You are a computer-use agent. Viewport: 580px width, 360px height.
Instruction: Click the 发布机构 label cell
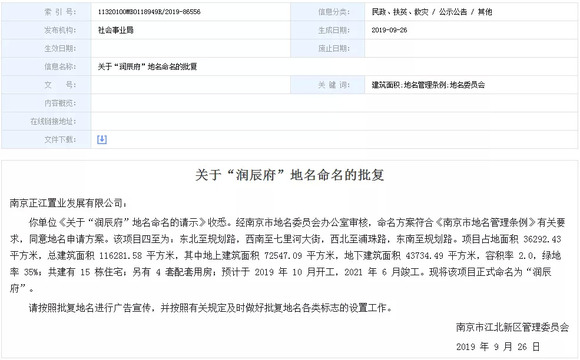coord(46,30)
